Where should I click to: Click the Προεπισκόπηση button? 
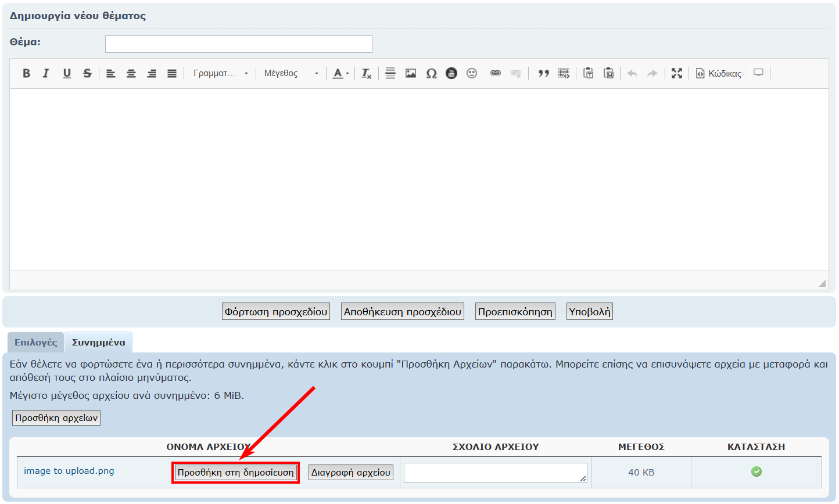point(515,311)
